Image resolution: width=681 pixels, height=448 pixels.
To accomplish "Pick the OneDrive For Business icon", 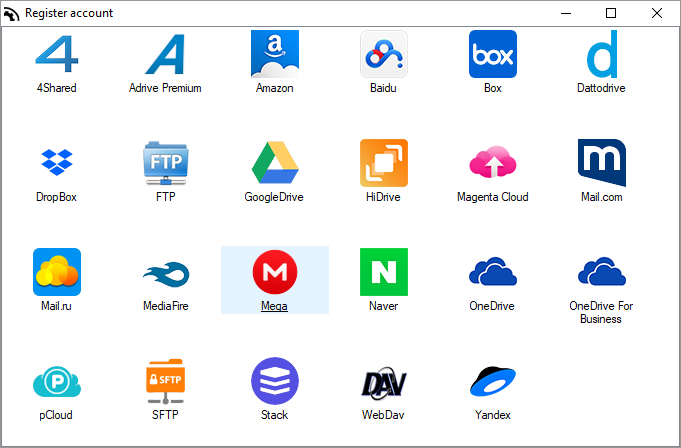I will (602, 272).
